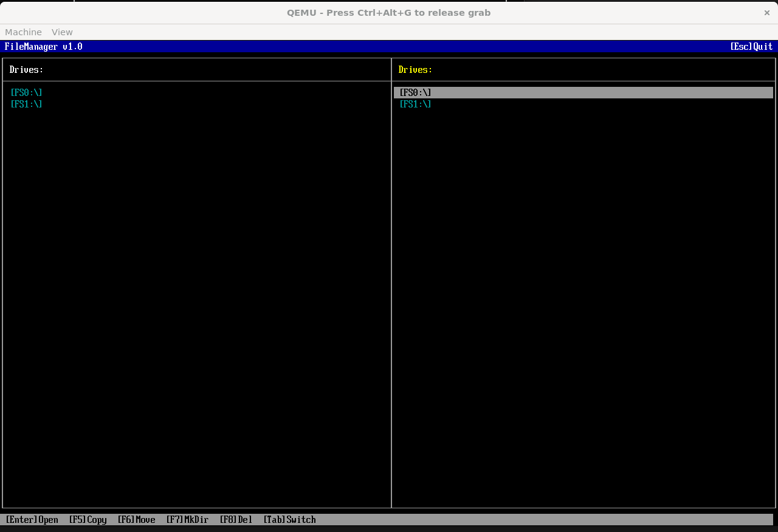Select FS1:\ in the left drives list

point(26,104)
